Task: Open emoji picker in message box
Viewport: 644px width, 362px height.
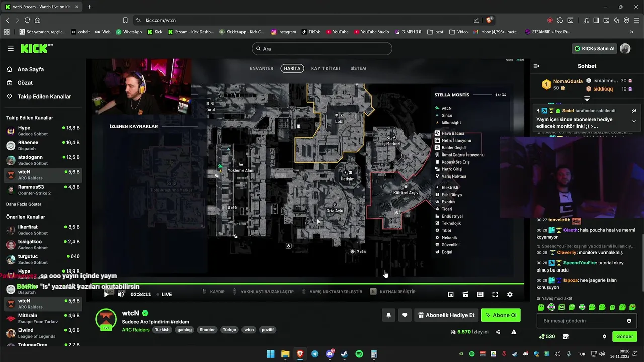Action: point(629,321)
